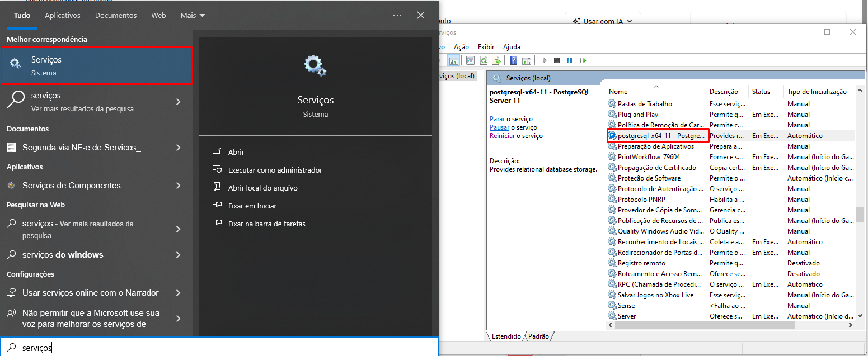Click the Export List toolbar icon
The height and width of the screenshot is (356, 868).
point(496,60)
